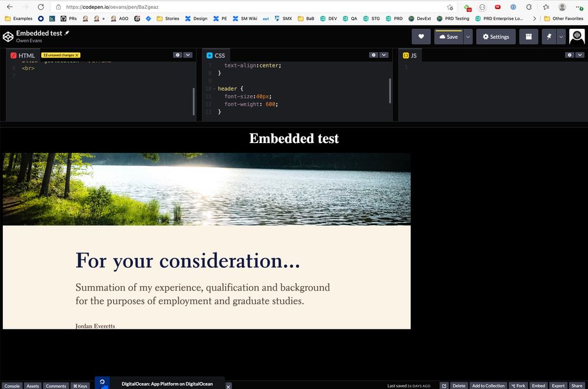Image resolution: width=588 pixels, height=389 pixels.
Task: Fork this pen
Action: [x=518, y=385]
